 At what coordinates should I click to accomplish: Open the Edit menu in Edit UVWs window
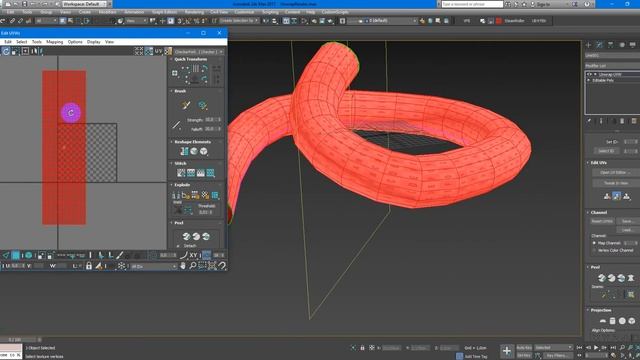8,42
